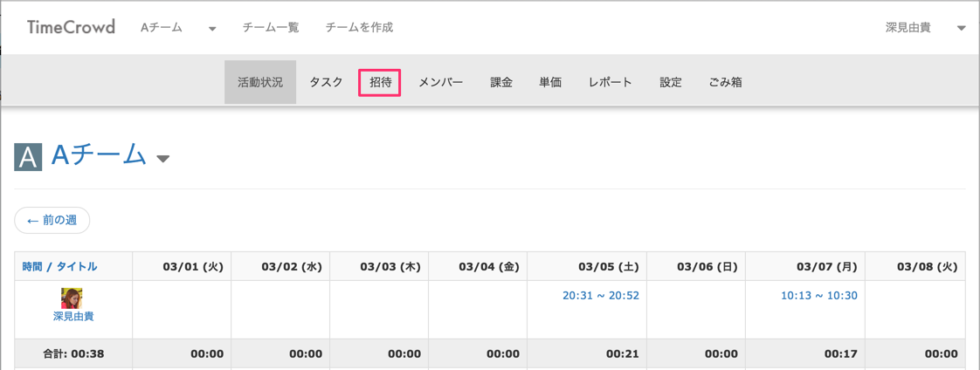The height and width of the screenshot is (370, 980).
Task: Expand the arrow beside Aチーム heading
Action: (162, 159)
